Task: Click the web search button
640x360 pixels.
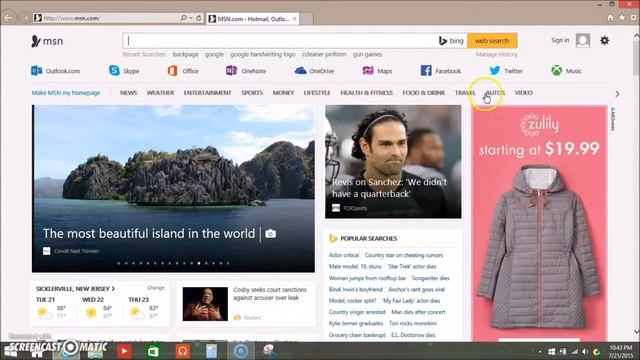Action: tap(492, 41)
